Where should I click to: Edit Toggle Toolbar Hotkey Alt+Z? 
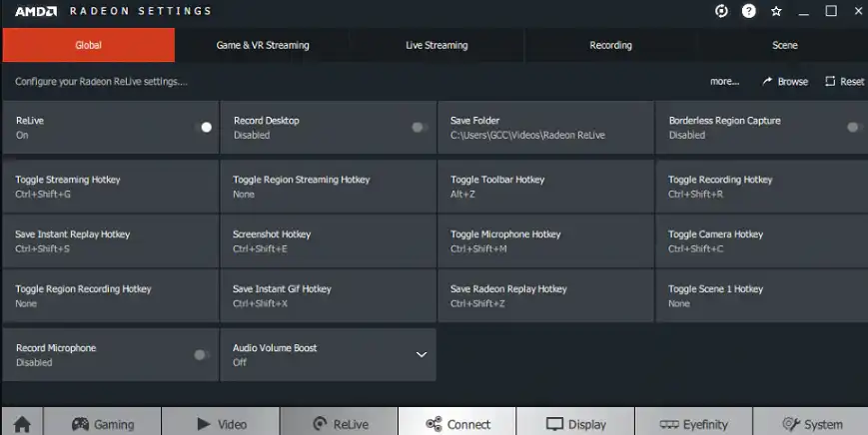(545, 187)
